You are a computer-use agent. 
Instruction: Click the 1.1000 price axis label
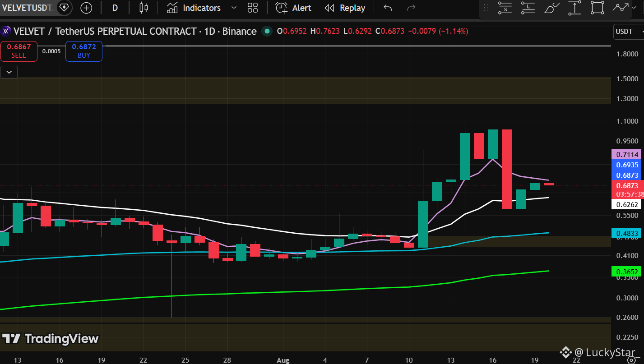pos(627,121)
